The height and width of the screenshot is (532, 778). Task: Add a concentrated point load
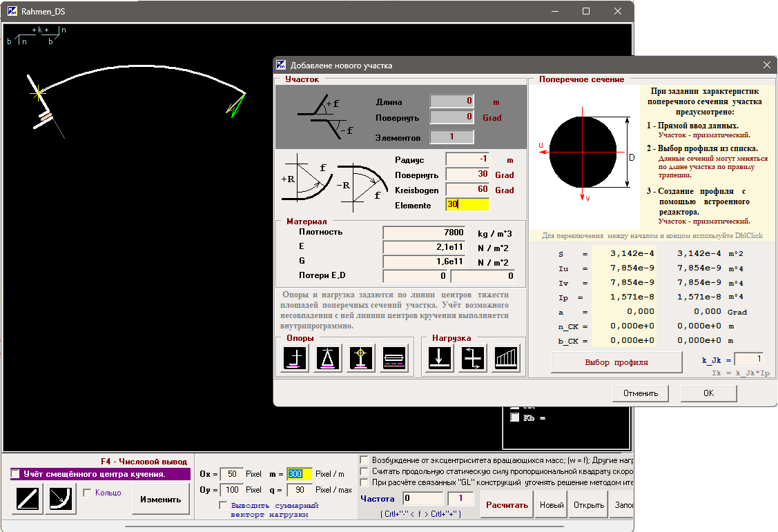tap(440, 359)
